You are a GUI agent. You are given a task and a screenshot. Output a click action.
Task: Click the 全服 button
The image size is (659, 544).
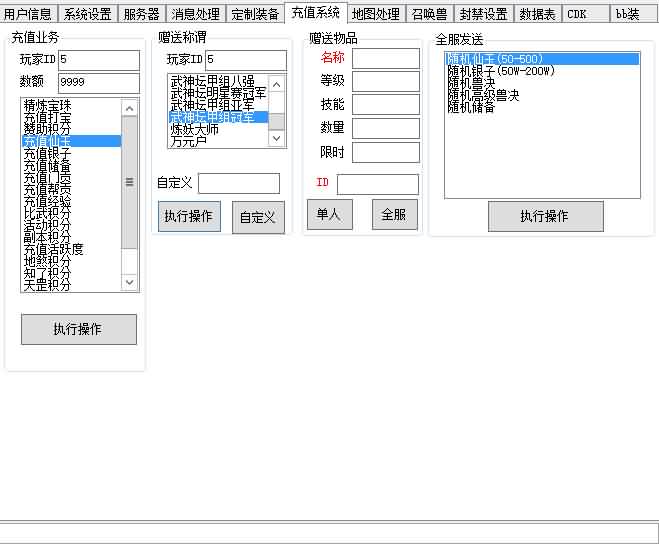point(394,214)
